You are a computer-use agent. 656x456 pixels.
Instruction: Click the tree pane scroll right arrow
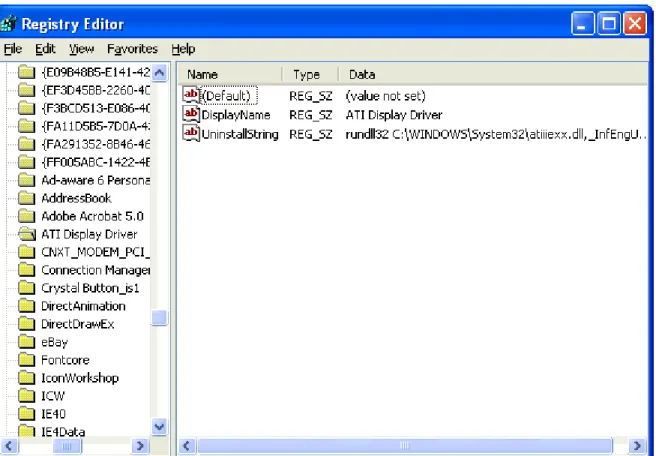(141, 446)
